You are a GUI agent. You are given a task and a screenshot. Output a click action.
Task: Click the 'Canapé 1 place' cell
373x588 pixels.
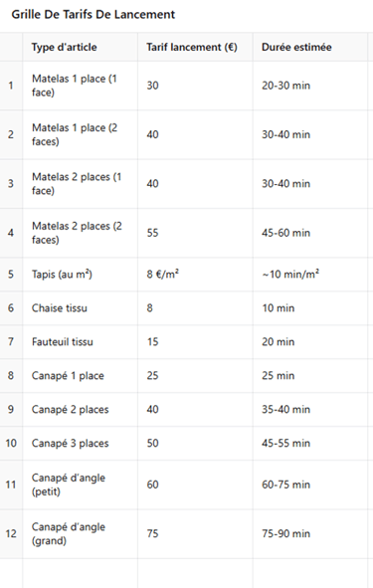point(80,375)
